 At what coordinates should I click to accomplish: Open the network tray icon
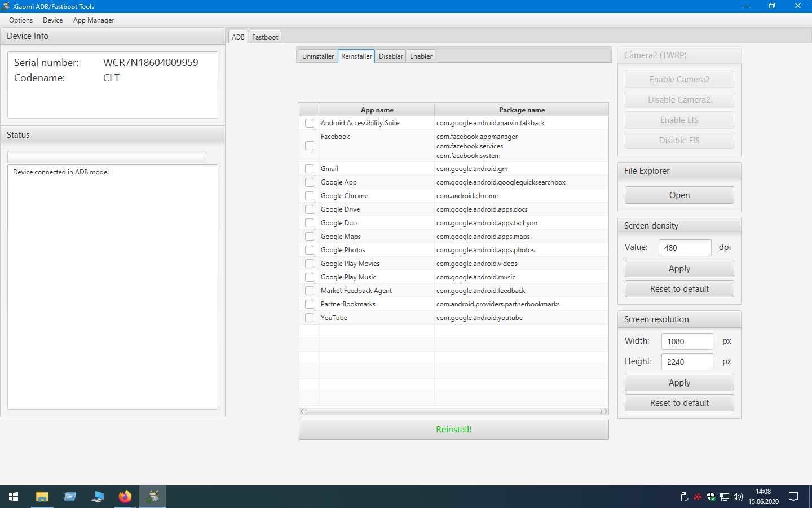coord(725,497)
